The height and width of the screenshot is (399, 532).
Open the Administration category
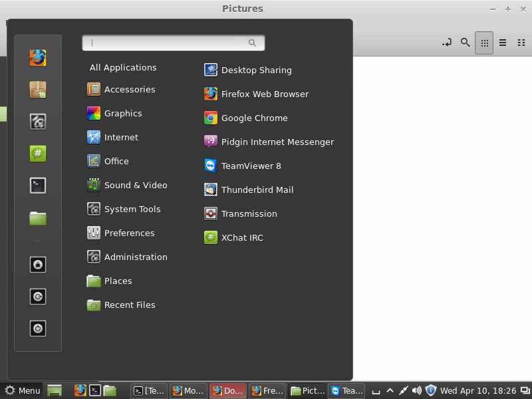[127, 257]
